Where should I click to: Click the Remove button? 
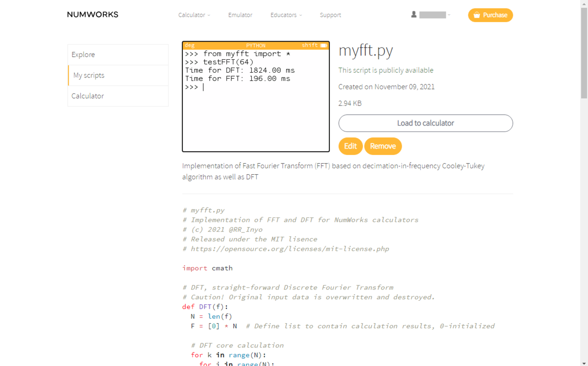coord(383,146)
